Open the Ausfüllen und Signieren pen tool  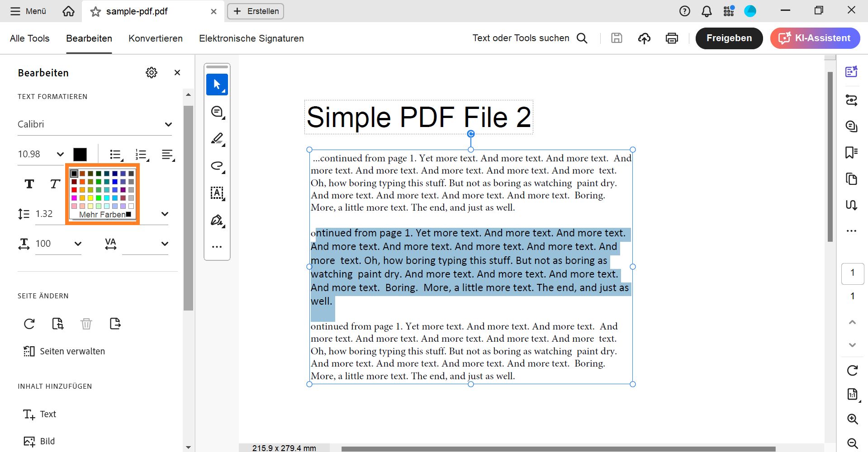point(217,220)
